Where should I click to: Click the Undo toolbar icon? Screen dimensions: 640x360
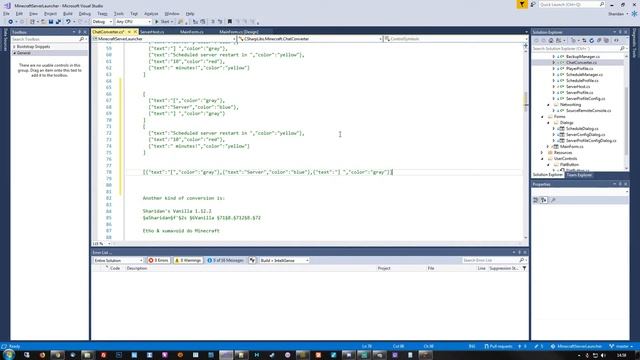coord(68,22)
